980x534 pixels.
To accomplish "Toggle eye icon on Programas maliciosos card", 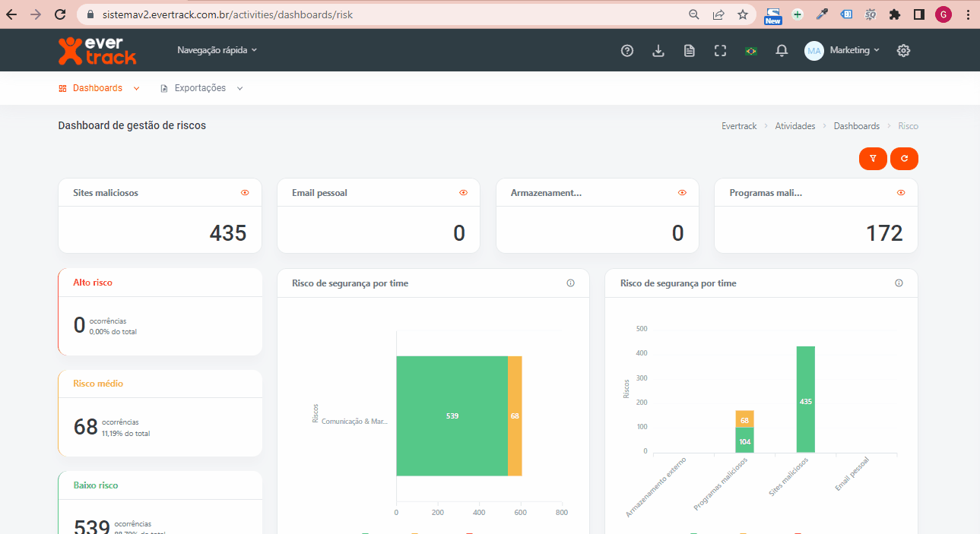I will pyautogui.click(x=901, y=193).
